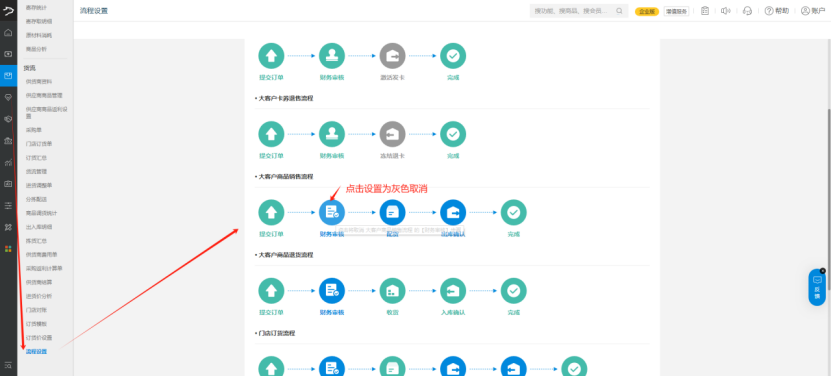Click 完成 icon in 大客户卡券退售流程
Viewport: 831px width, 376px height.
coord(453,134)
